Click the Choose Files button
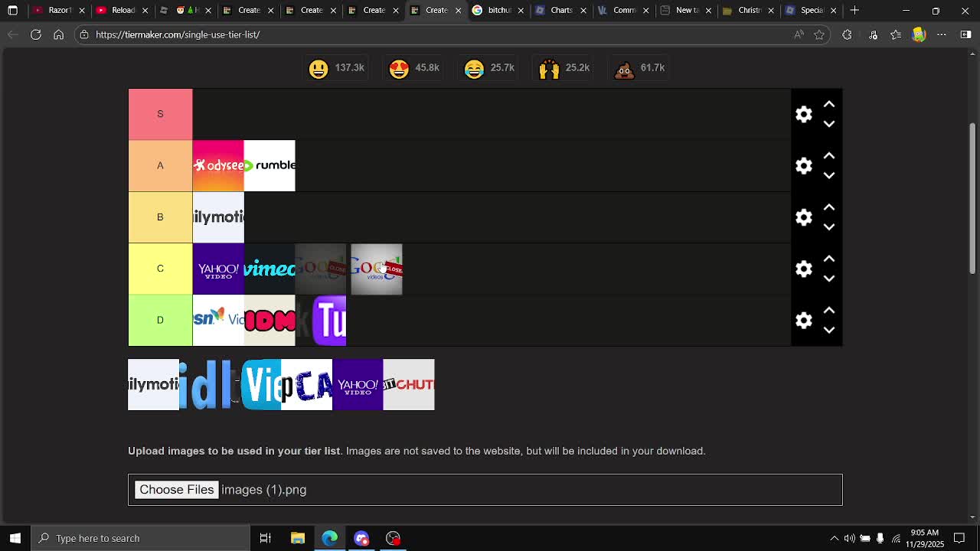Viewport: 980px width, 551px height. pyautogui.click(x=177, y=489)
